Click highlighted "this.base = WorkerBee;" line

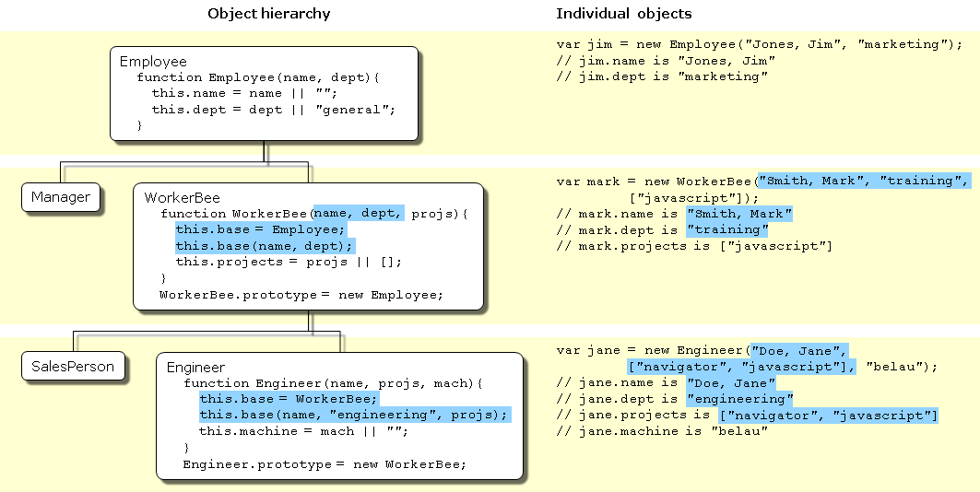289,399
